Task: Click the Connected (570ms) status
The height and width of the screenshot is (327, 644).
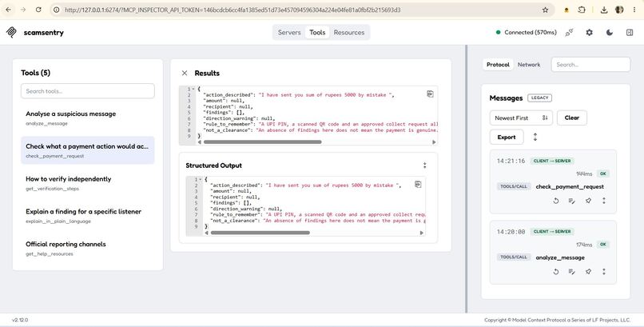Action: click(526, 33)
